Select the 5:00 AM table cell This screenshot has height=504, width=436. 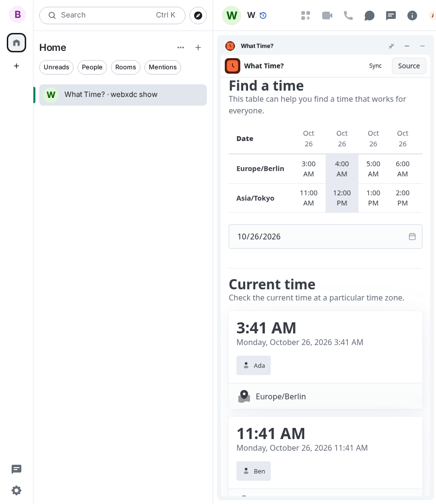pyautogui.click(x=374, y=169)
